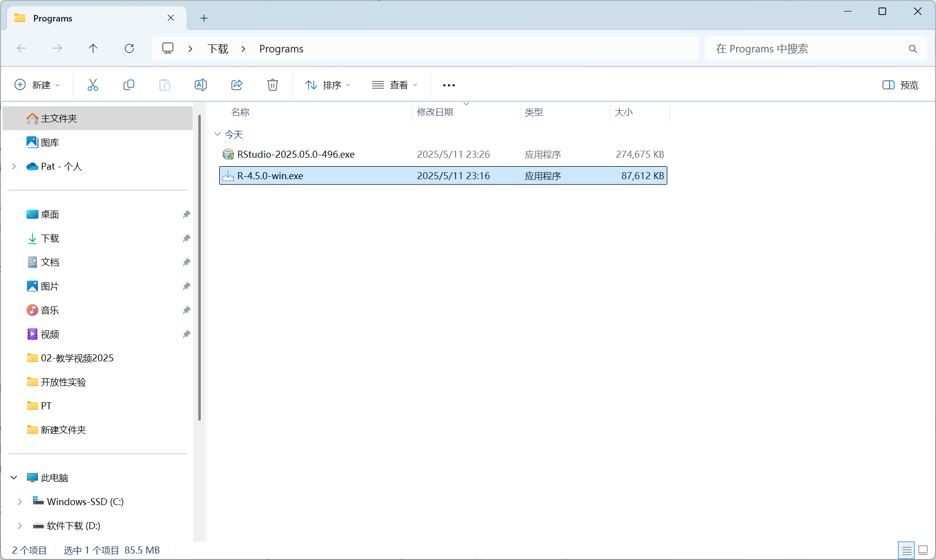Click the search magnifier icon
This screenshot has height=560, width=936.
coord(913,49)
